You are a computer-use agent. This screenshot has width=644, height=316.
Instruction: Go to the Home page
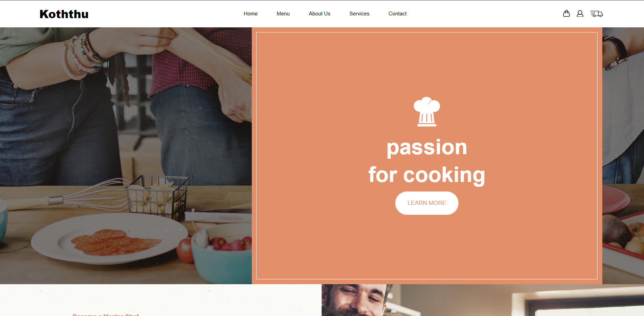click(x=250, y=14)
